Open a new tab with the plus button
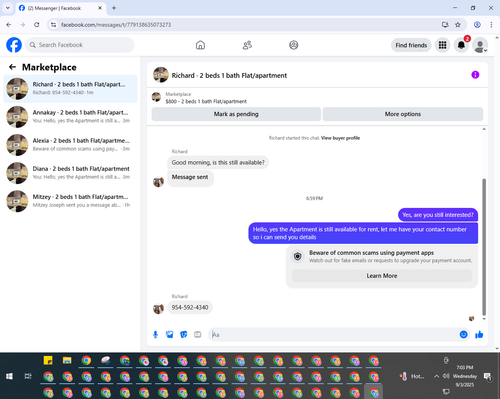The image size is (500, 399). pyautogui.click(x=114, y=8)
